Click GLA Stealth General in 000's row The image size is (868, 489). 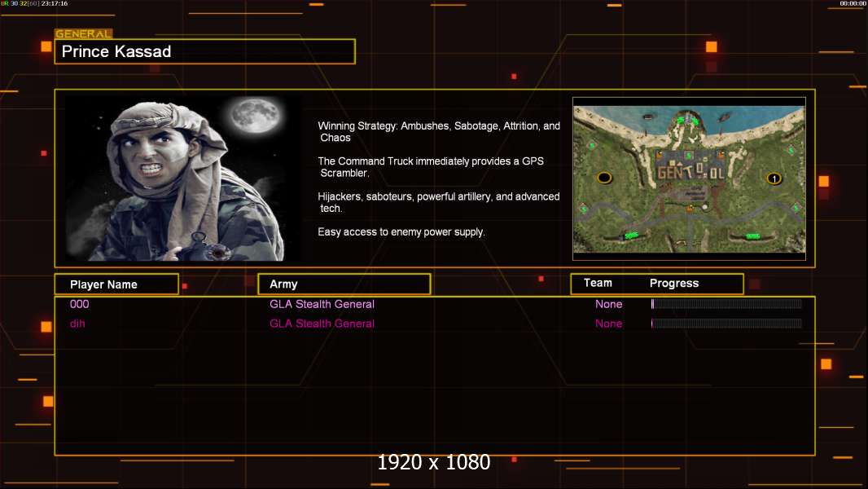322,304
